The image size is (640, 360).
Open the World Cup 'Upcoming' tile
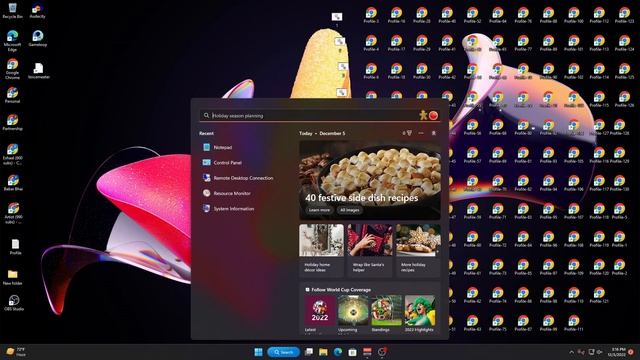(353, 313)
